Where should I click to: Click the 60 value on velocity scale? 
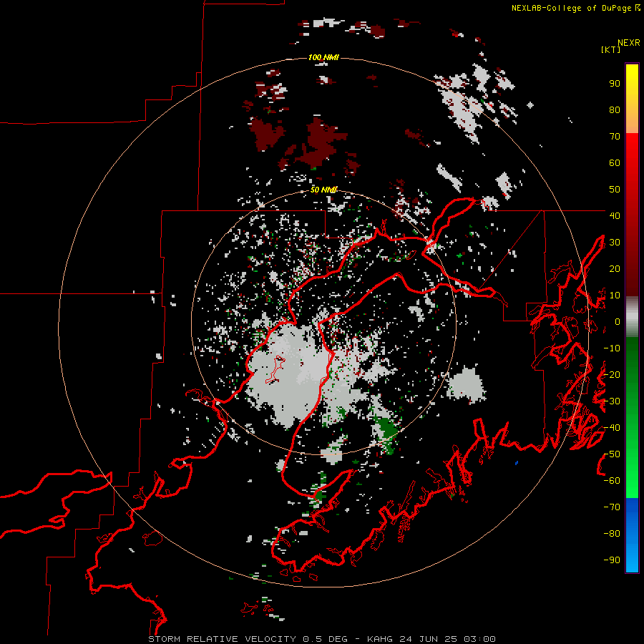[x=615, y=163]
